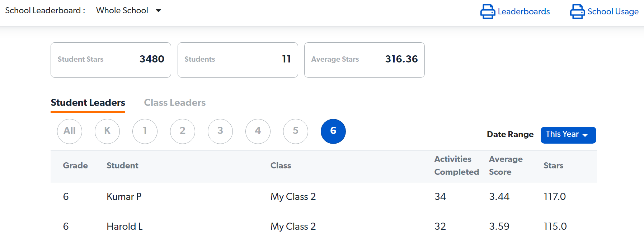Image resolution: width=644 pixels, height=242 pixels.
Task: Click the School Usage printer icon
Action: (x=577, y=11)
